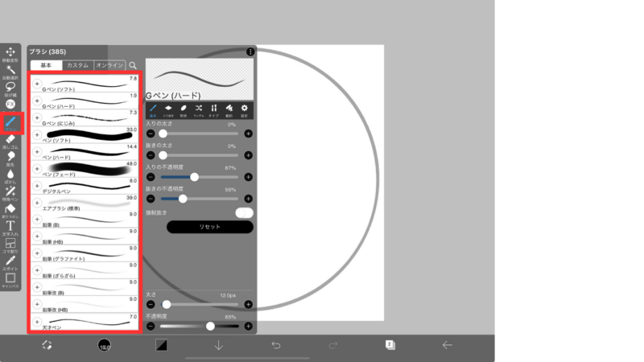Image resolution: width=644 pixels, height=362 pixels.
Task: Search brushes with the magnifier icon
Action: [133, 65]
